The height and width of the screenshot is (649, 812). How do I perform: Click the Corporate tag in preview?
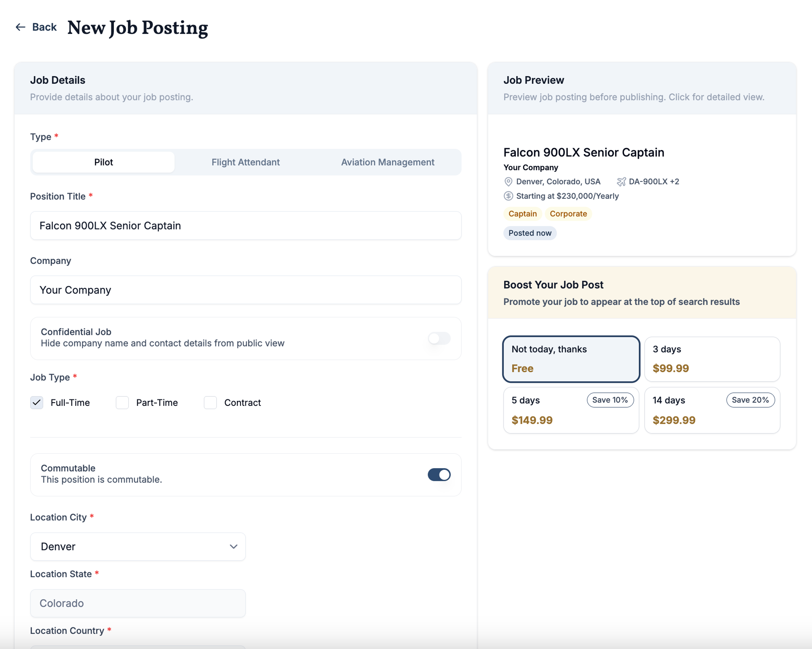tap(568, 214)
